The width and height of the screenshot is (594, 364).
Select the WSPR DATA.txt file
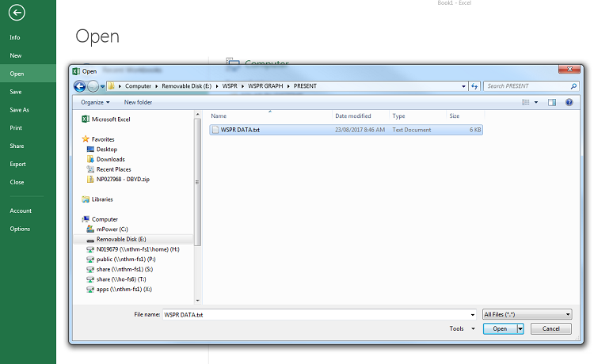click(x=239, y=130)
